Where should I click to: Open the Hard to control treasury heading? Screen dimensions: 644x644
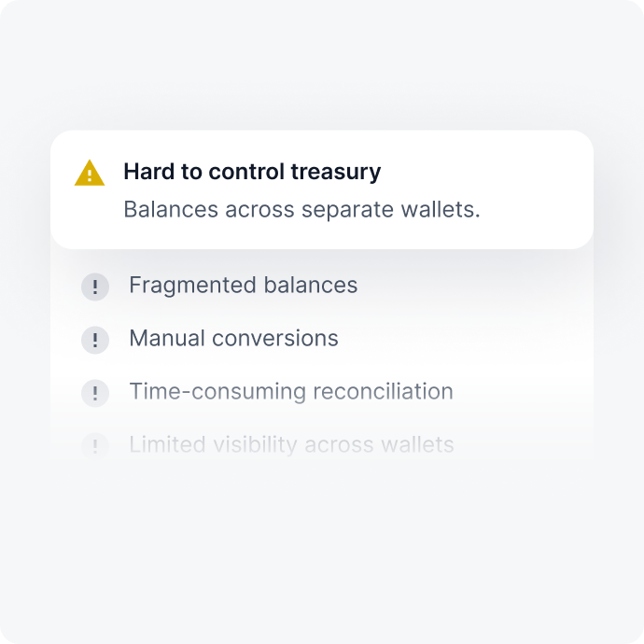pyautogui.click(x=252, y=172)
